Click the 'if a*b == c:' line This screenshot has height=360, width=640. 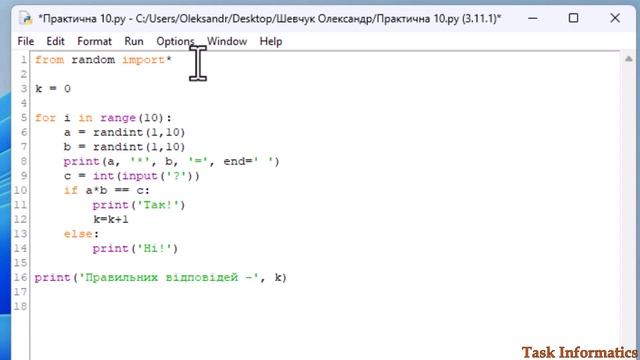pos(107,191)
